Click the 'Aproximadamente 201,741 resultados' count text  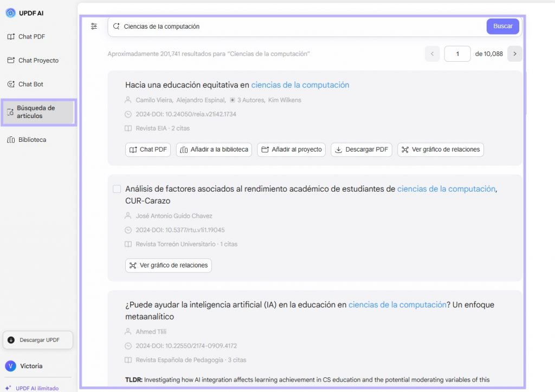click(x=209, y=54)
